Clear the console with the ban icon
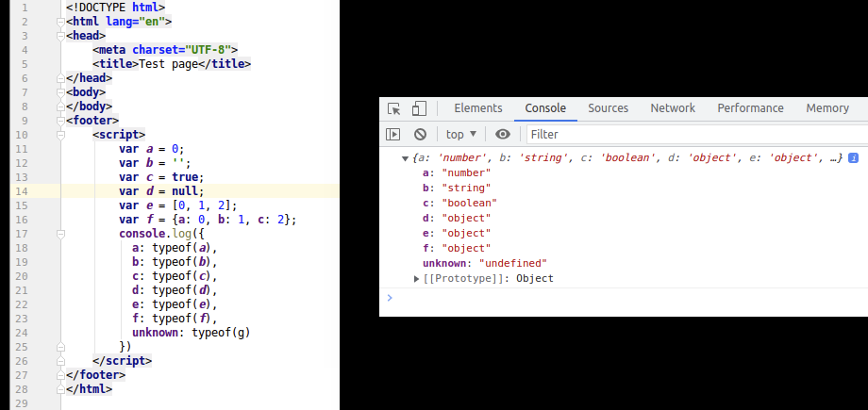Viewport: 868px width, 410px height. (x=420, y=135)
